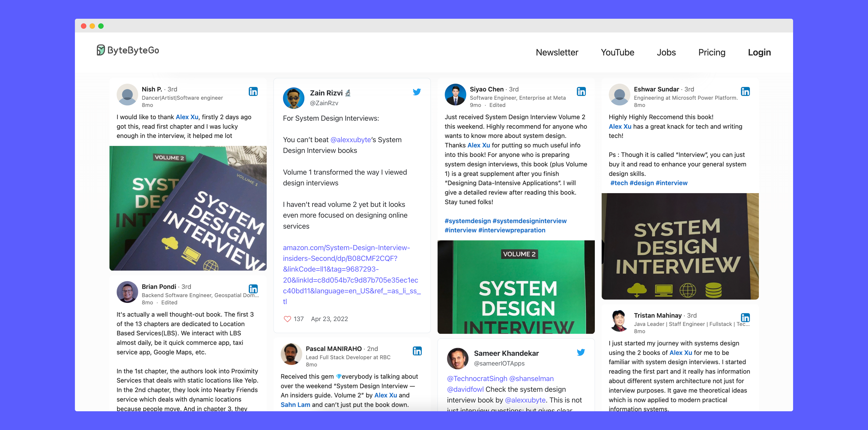
Task: Click the @TechnocratSingh mention
Action: click(x=477, y=379)
